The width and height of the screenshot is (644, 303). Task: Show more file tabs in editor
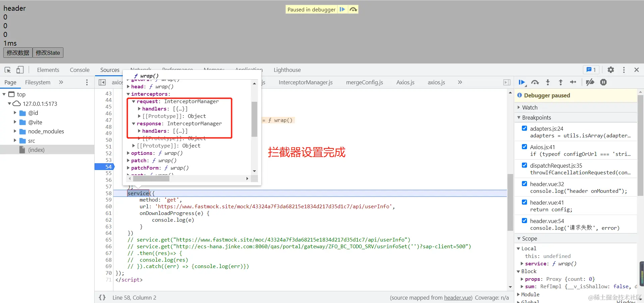460,82
